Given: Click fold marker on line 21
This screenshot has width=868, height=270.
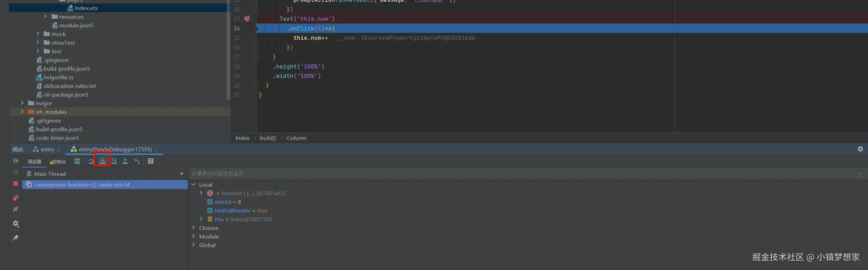Looking at the screenshot, I should pyautogui.click(x=256, y=94).
